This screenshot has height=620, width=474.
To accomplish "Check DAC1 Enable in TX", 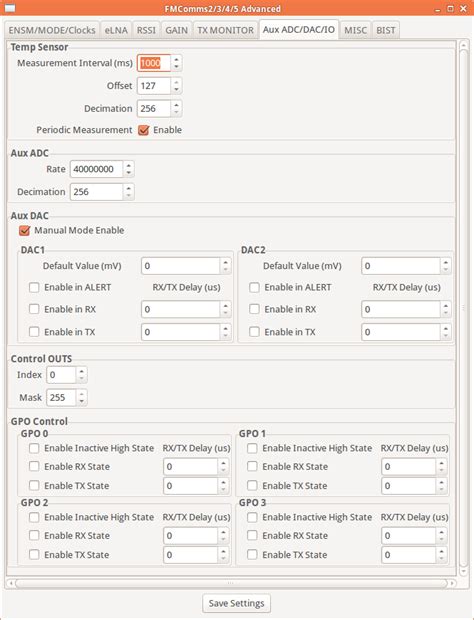I will [34, 332].
